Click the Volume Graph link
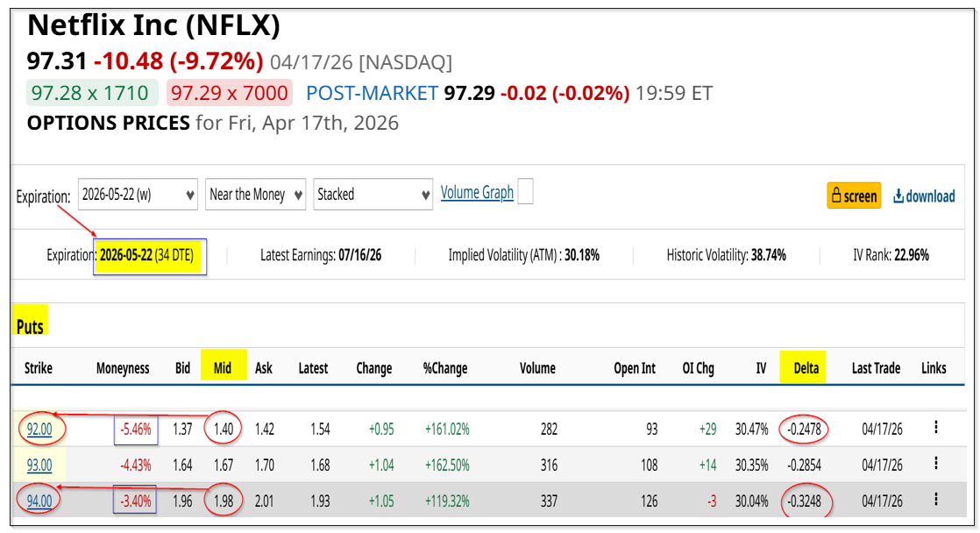Screen dimensions: 980x533 tap(477, 193)
